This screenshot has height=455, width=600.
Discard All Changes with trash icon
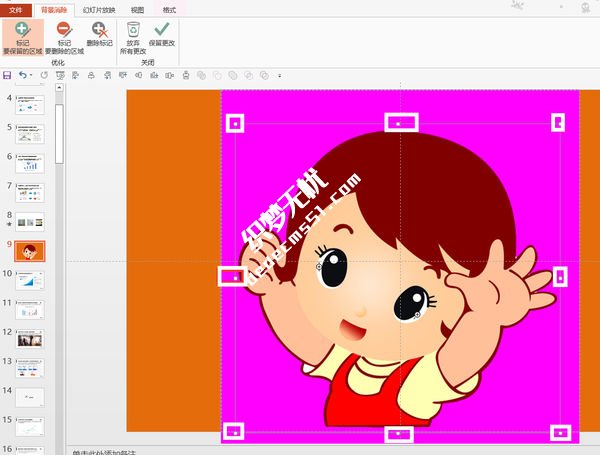click(x=134, y=38)
